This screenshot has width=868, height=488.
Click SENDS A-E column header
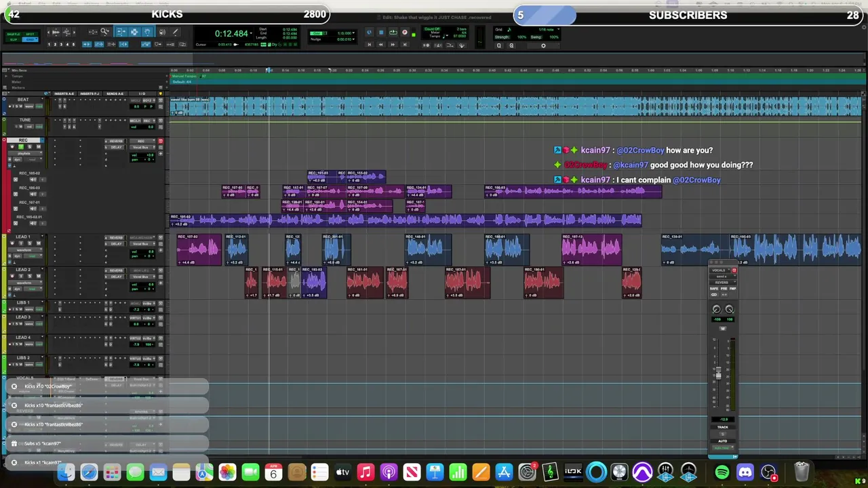tap(115, 94)
